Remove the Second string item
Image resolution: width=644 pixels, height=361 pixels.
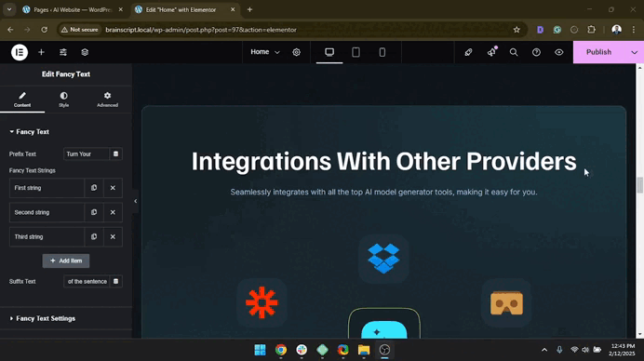pyautogui.click(x=113, y=212)
